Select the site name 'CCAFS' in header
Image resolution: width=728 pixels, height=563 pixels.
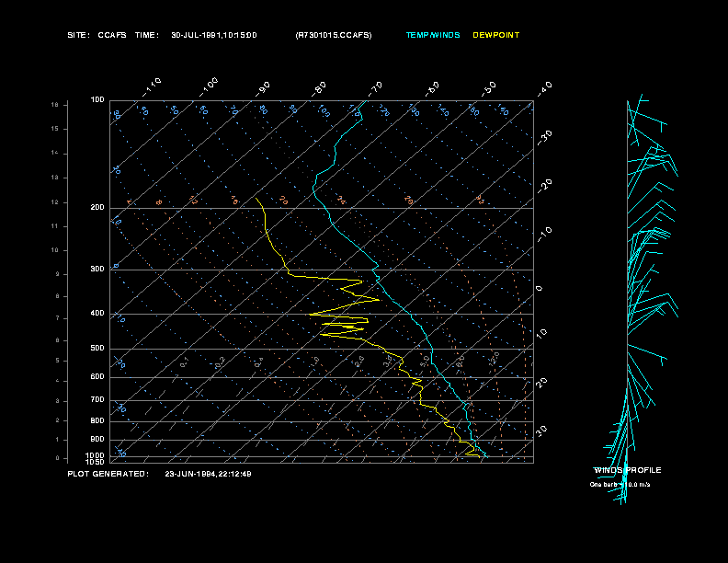click(x=112, y=35)
